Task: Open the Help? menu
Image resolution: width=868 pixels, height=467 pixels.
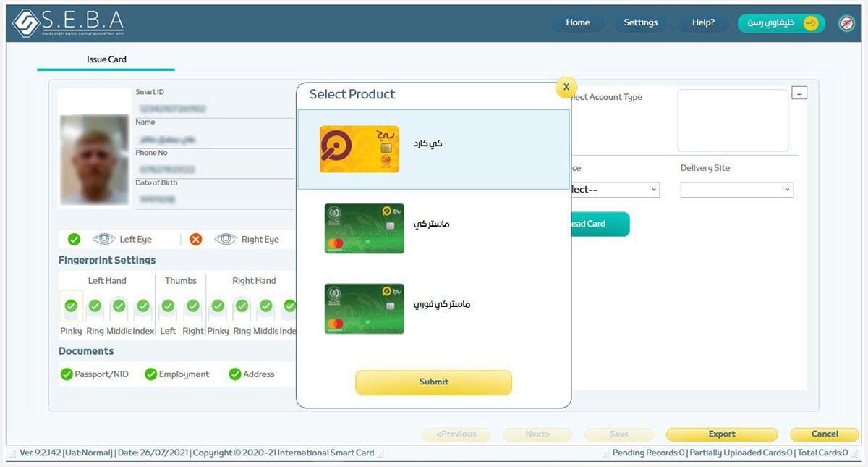Action: pyautogui.click(x=703, y=23)
